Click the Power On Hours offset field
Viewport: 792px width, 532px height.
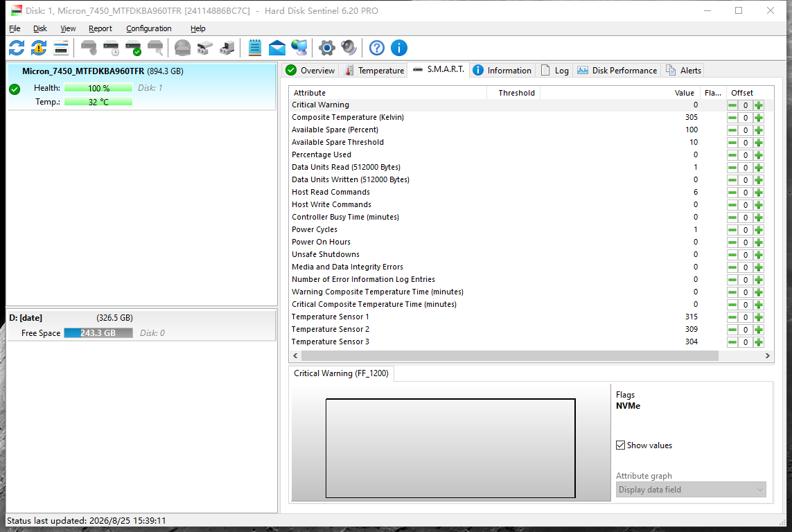pyautogui.click(x=745, y=242)
